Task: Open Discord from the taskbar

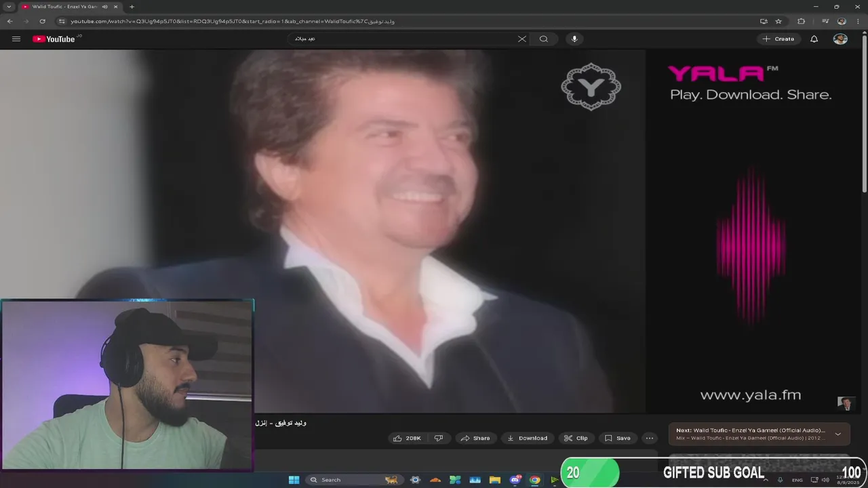Action: tap(515, 480)
